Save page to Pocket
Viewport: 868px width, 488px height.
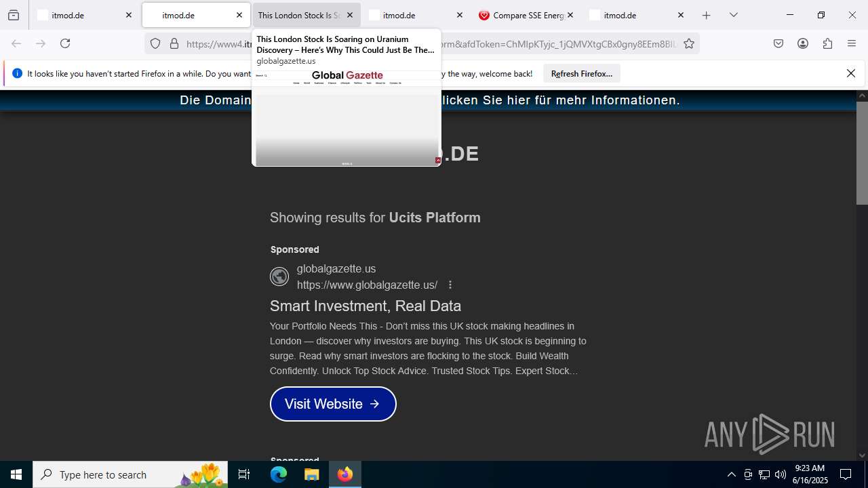pos(778,43)
